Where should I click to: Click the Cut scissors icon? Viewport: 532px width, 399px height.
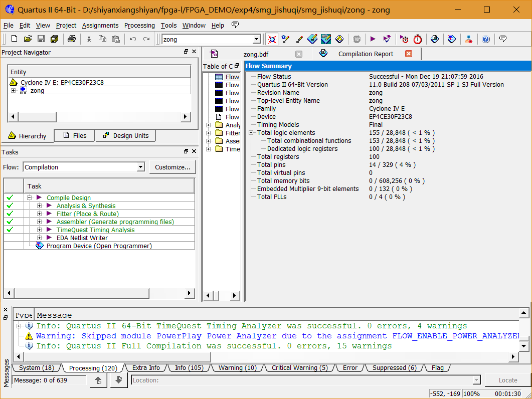[x=89, y=39]
